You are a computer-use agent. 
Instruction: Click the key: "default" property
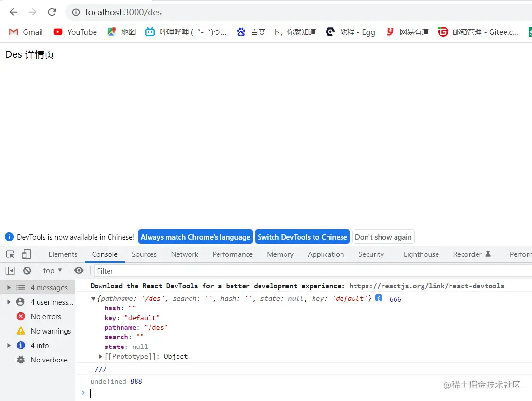click(x=132, y=318)
